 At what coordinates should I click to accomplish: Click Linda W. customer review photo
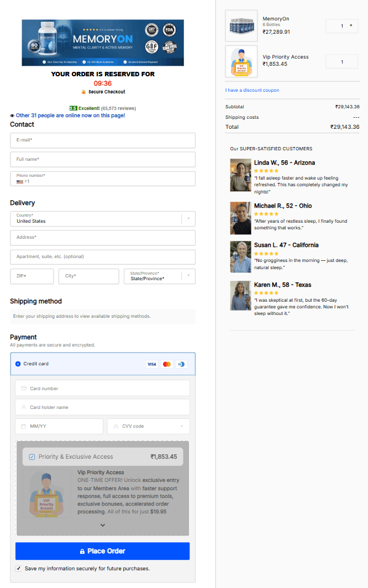[x=240, y=175]
